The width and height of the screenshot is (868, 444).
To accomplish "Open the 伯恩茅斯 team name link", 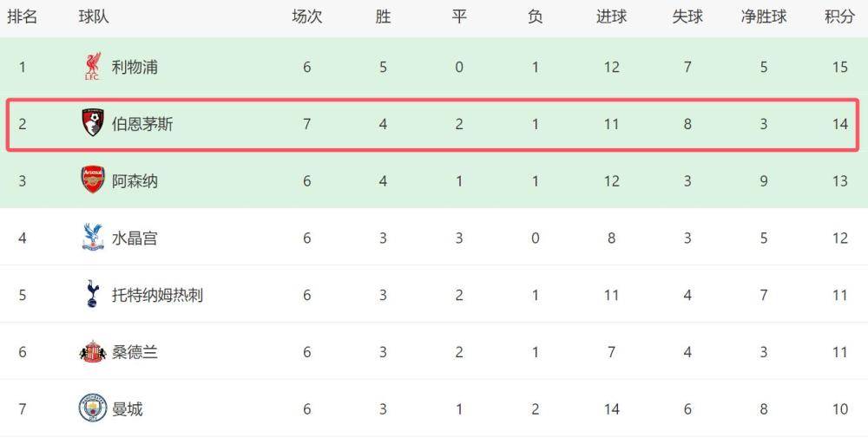I will point(142,124).
